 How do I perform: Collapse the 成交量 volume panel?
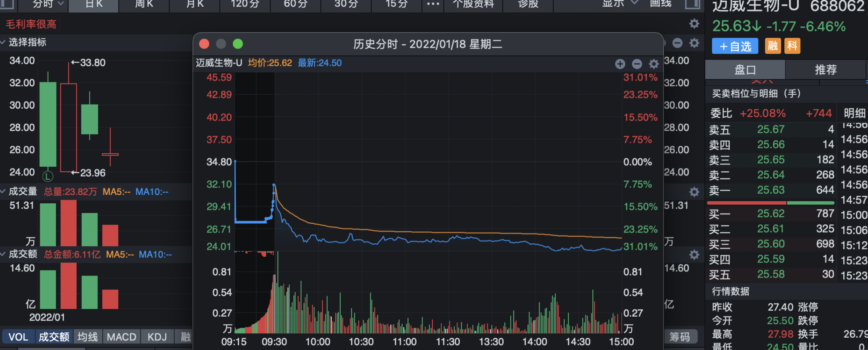click(x=3, y=192)
